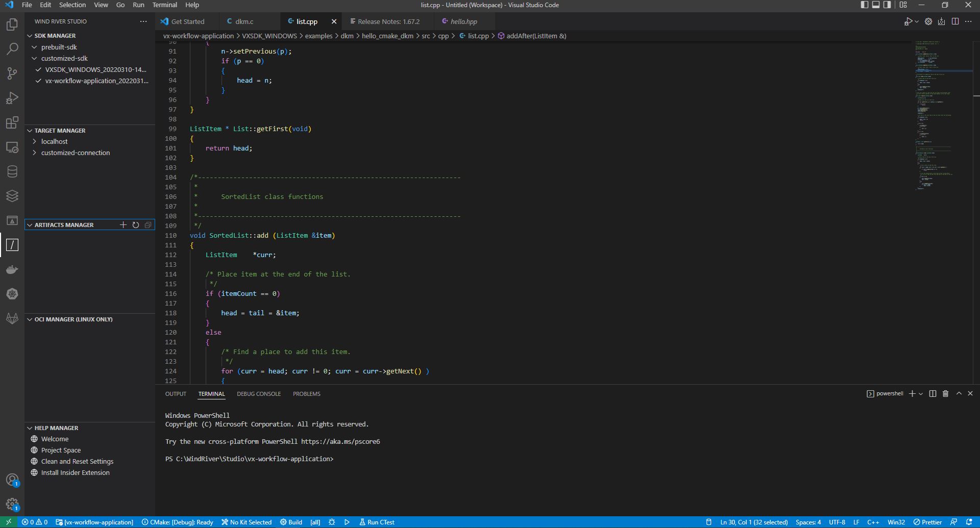
Task: Open the Search view in activity bar
Action: [12, 49]
